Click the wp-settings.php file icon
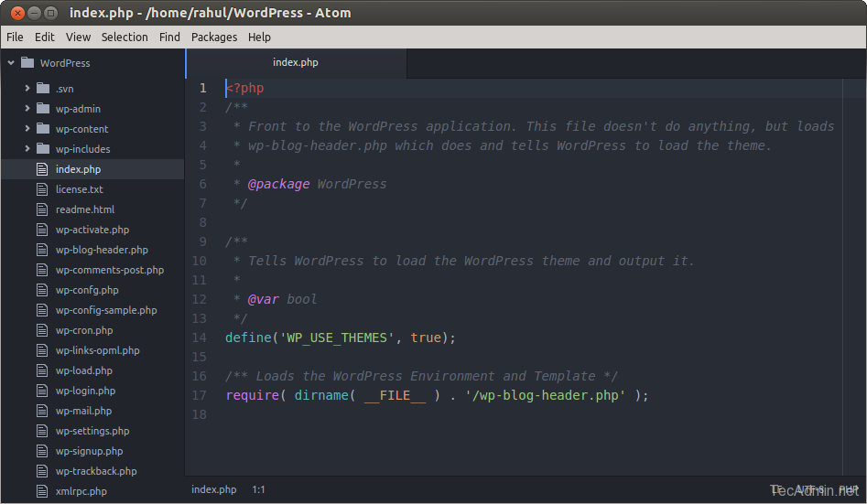 42,431
